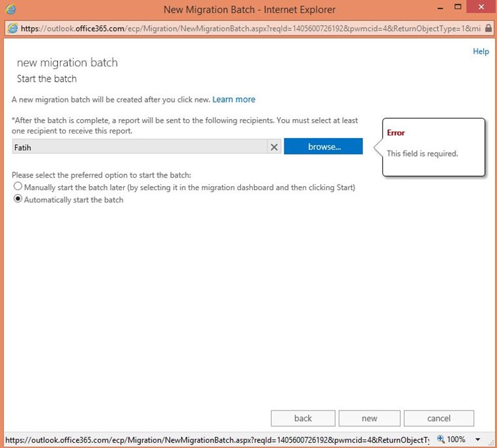Click the Internet Explorer logo in title bar
This screenshot has width=497, height=448.
tap(11, 9)
